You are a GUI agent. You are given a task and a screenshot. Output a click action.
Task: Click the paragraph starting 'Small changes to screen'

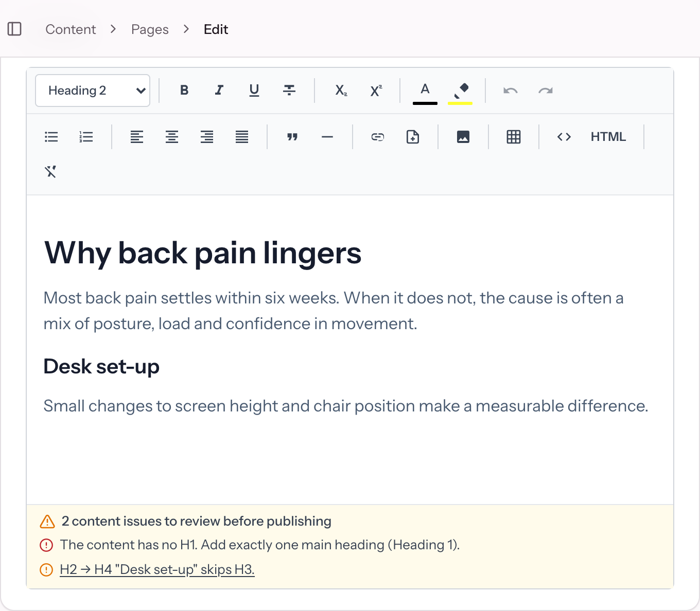346,406
